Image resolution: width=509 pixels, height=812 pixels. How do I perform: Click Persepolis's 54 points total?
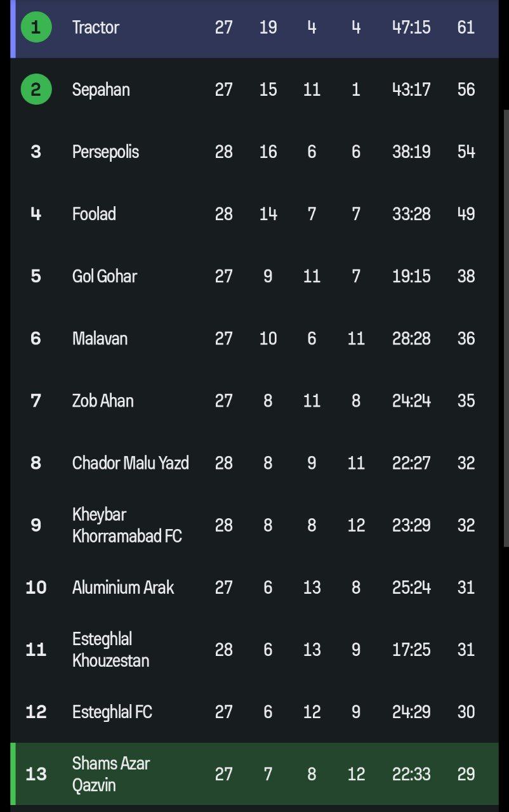click(466, 152)
